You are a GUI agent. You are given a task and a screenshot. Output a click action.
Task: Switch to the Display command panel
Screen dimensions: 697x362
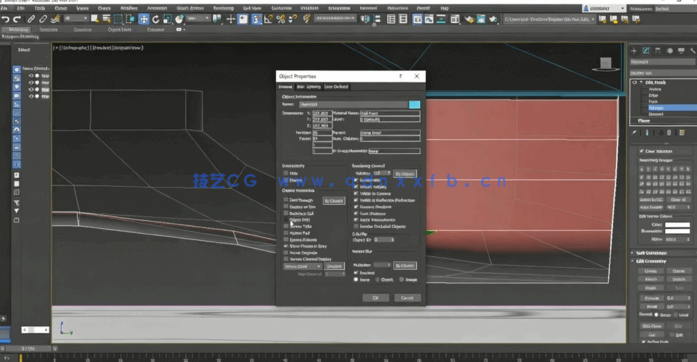pos(681,51)
